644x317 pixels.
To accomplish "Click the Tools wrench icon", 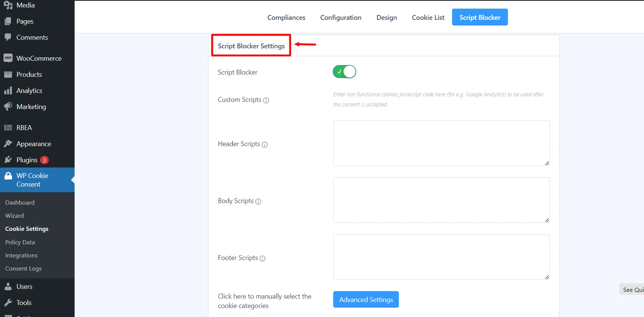I will [x=8, y=303].
